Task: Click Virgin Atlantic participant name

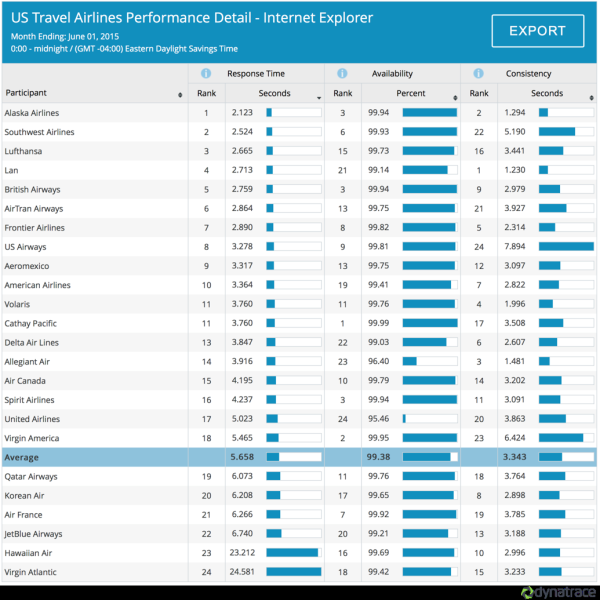Action: [31, 572]
